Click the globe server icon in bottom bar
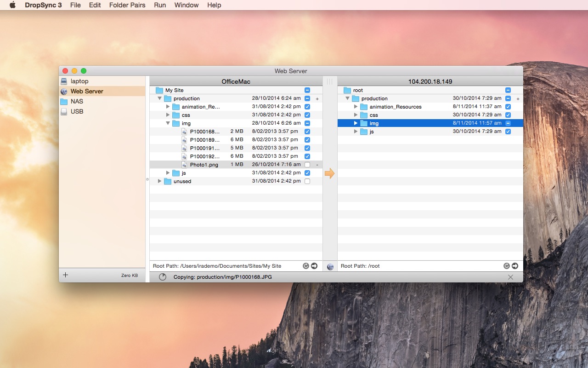Screen dimensions: 588x368 coord(330,266)
